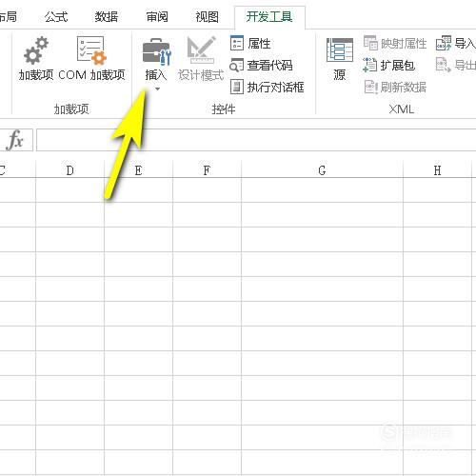Open the XML 源 source pane

click(340, 59)
